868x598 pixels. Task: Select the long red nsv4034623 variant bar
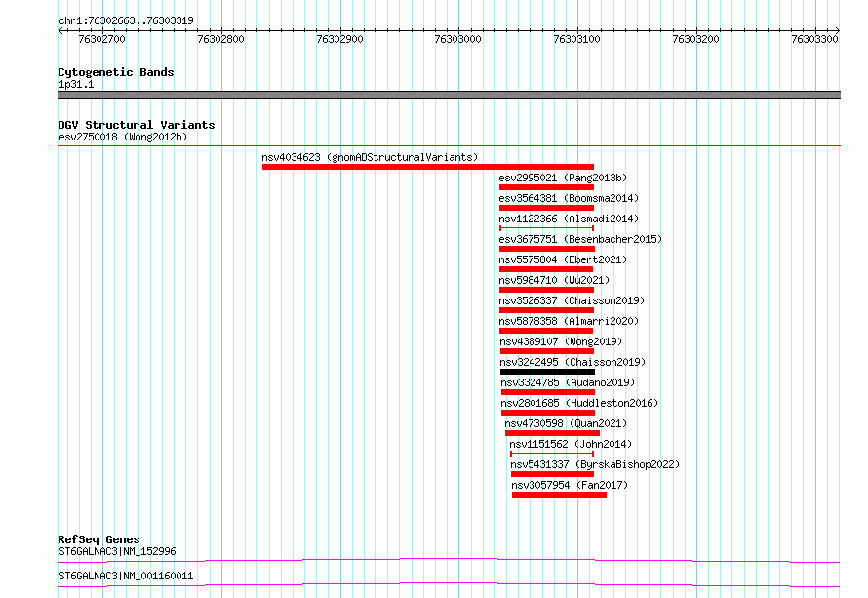coord(428,167)
